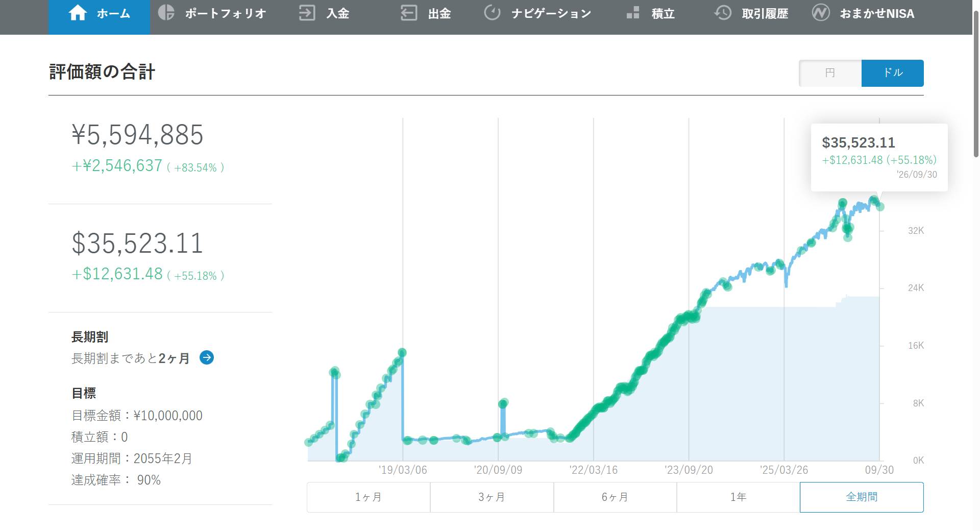Select the 6ヶ月 chart range
This screenshot has width=980, height=531.
pos(615,497)
